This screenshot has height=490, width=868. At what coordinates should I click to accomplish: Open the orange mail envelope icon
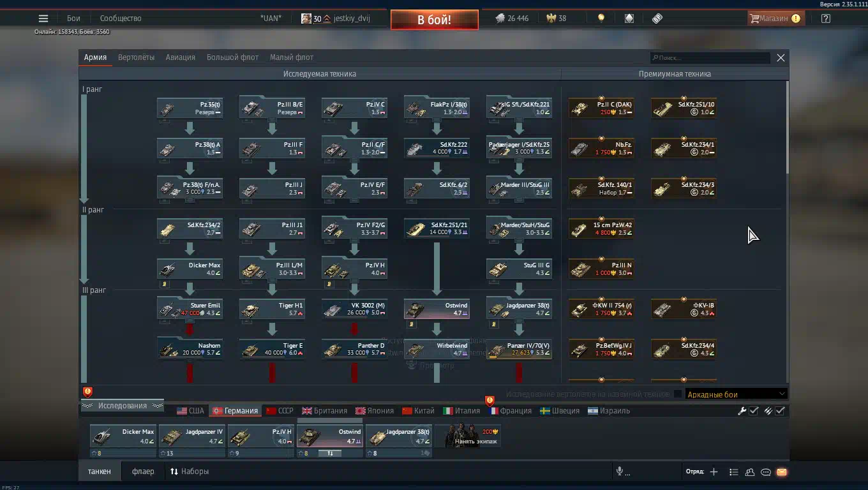(782, 472)
